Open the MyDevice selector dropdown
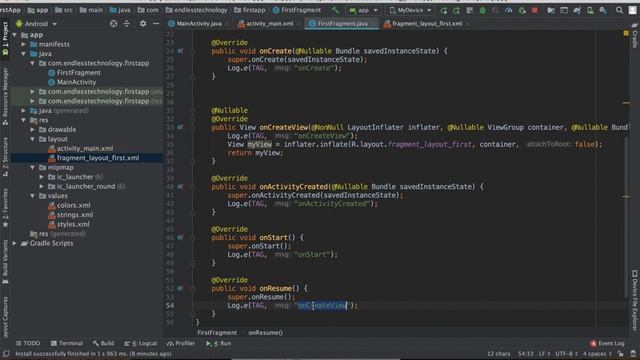 pos(410,10)
